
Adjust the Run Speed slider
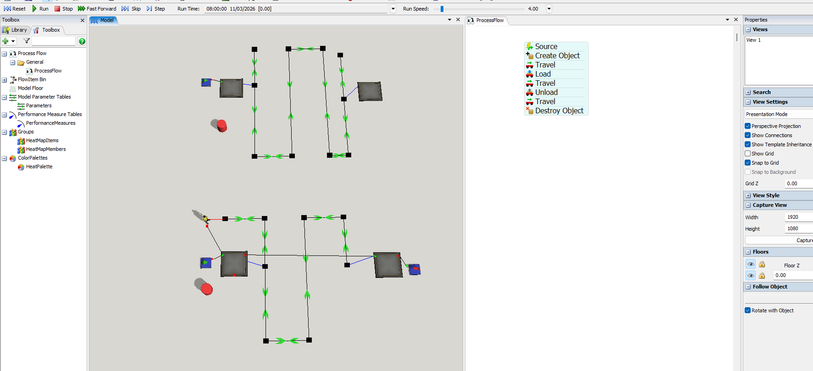pyautogui.click(x=442, y=9)
